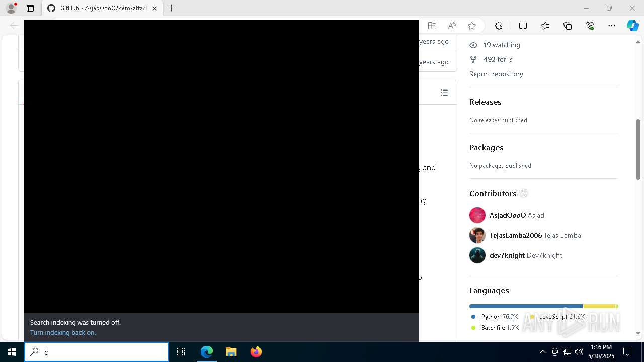The height and width of the screenshot is (362, 644).
Task: Open TejasLamba2006 contributor profile name
Action: [x=516, y=235]
